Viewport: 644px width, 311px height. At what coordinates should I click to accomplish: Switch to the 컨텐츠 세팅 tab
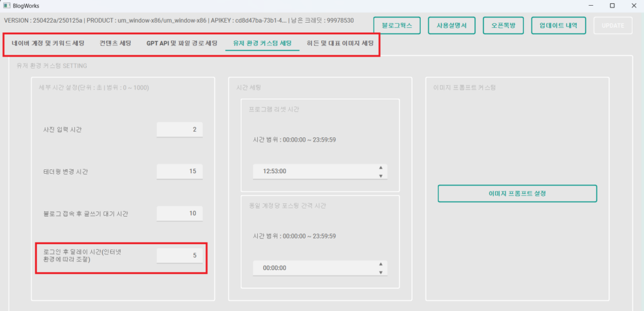[115, 44]
